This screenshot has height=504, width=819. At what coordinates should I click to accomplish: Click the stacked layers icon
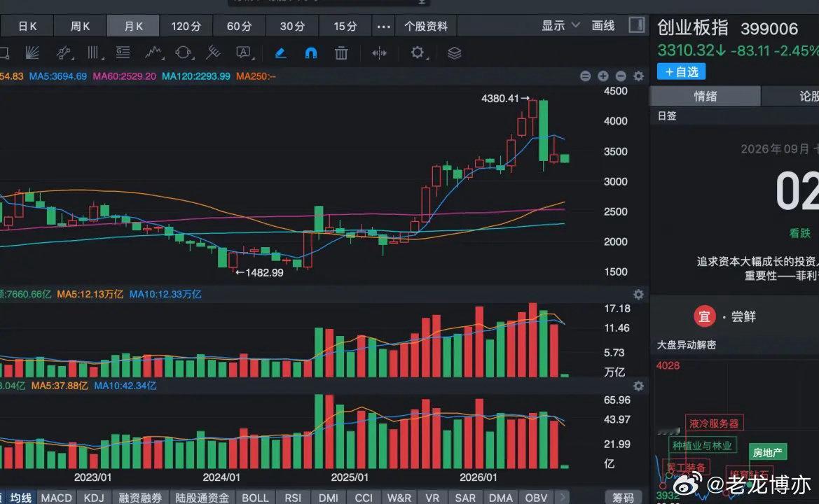pyautogui.click(x=455, y=52)
